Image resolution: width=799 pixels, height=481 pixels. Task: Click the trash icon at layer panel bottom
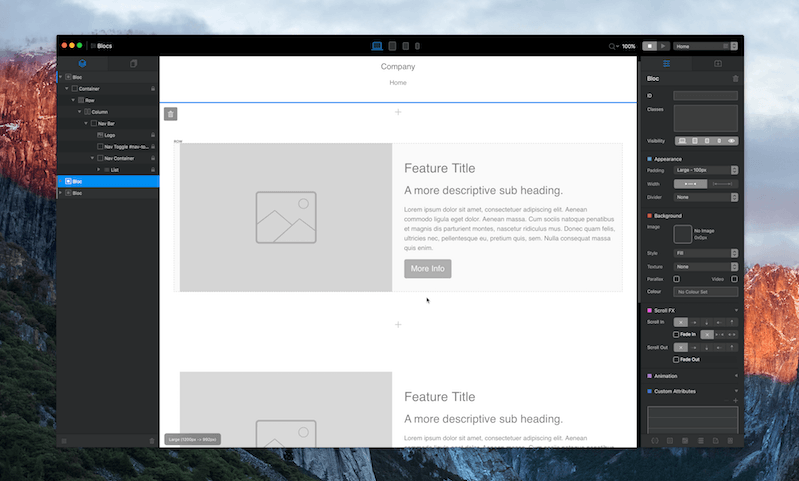(x=152, y=441)
